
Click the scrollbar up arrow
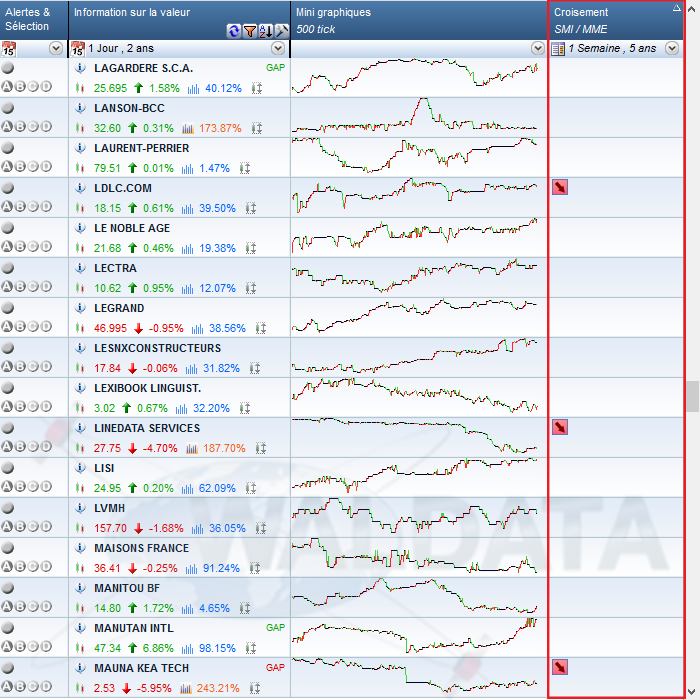692,9
